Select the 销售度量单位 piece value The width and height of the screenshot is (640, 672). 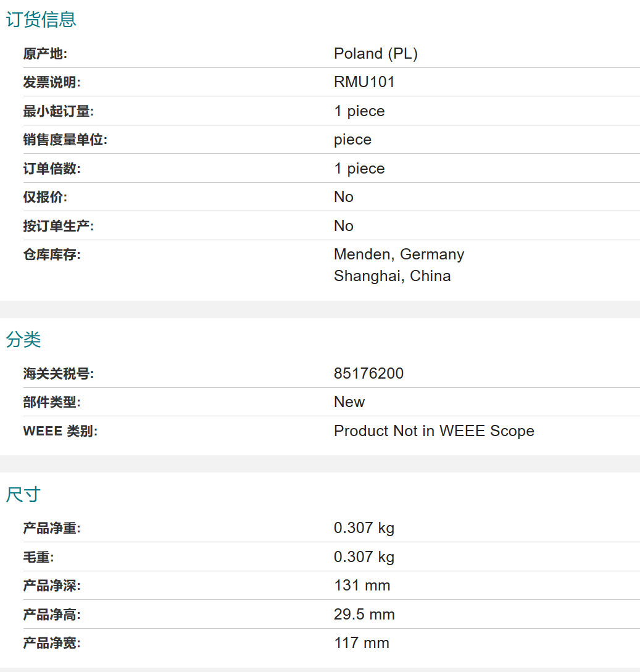pyautogui.click(x=352, y=140)
